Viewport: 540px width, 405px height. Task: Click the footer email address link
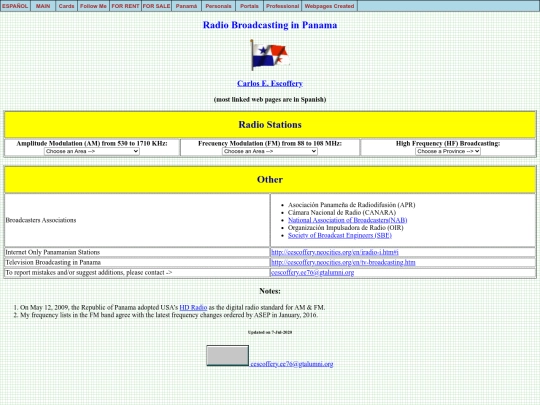click(292, 364)
